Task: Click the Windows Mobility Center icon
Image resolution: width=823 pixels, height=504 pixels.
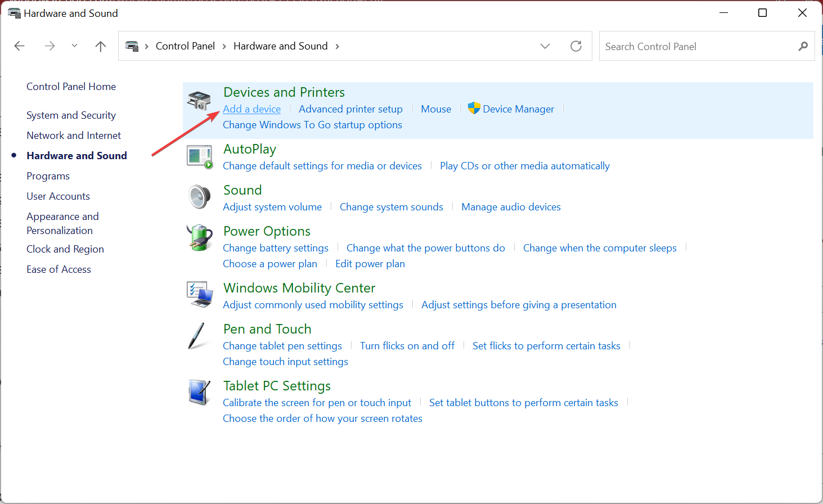Action: (x=200, y=295)
